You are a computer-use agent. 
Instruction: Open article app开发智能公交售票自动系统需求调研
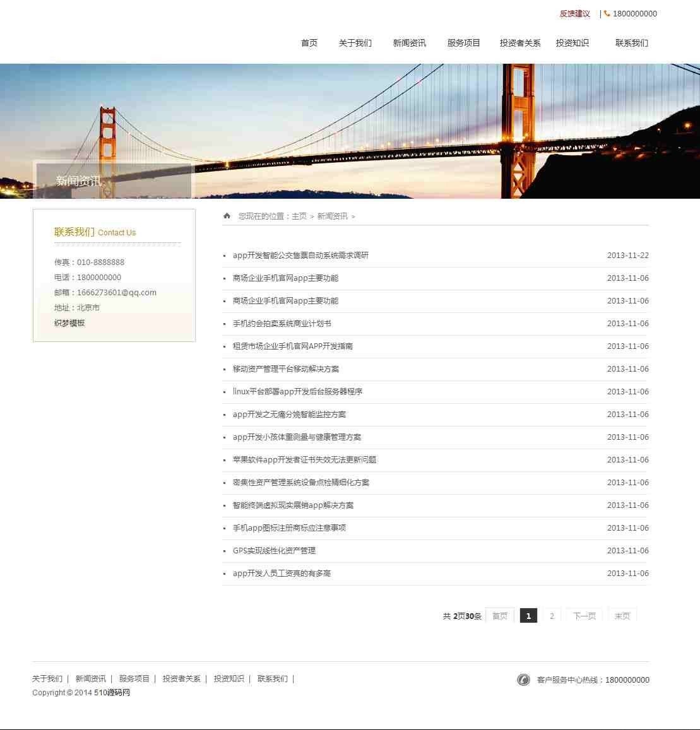coord(300,255)
